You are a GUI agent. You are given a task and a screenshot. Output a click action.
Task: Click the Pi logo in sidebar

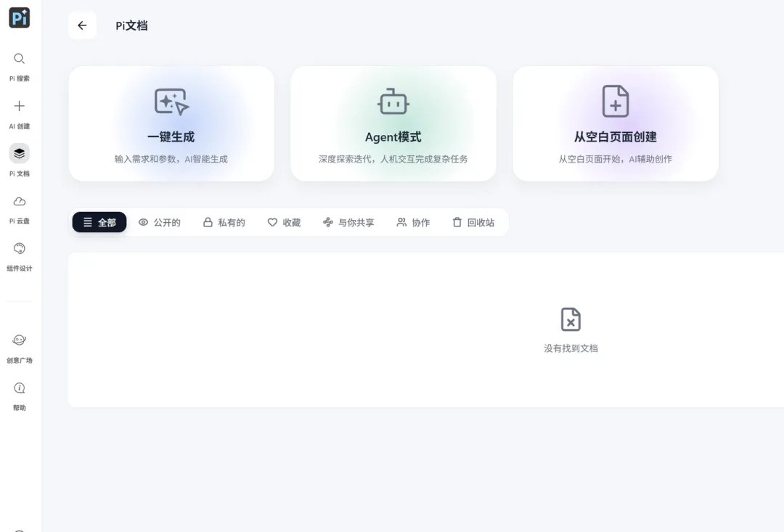pyautogui.click(x=20, y=18)
